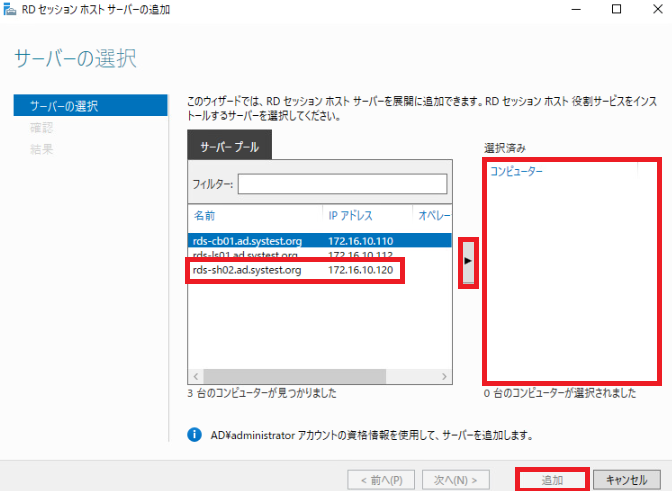672x491 pixels.
Task: Click the < 前へ(P) button
Action: pyautogui.click(x=381, y=480)
